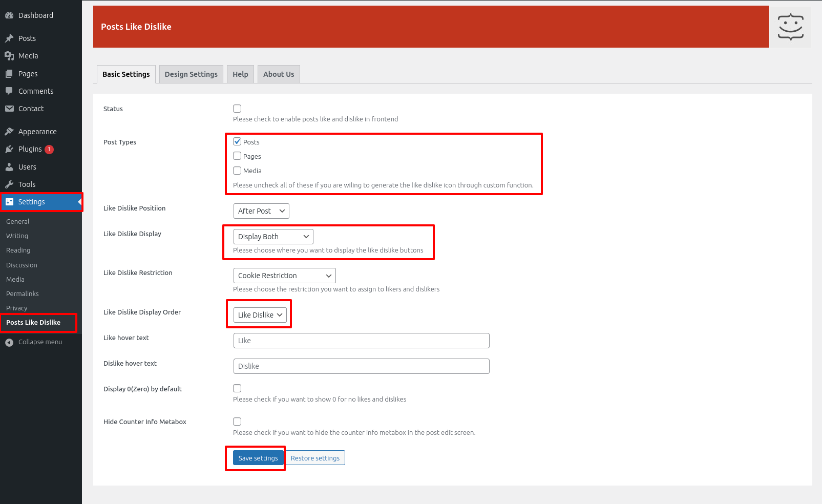Expand the Cookie Restriction dropdown
This screenshot has height=504, width=822.
[284, 276]
